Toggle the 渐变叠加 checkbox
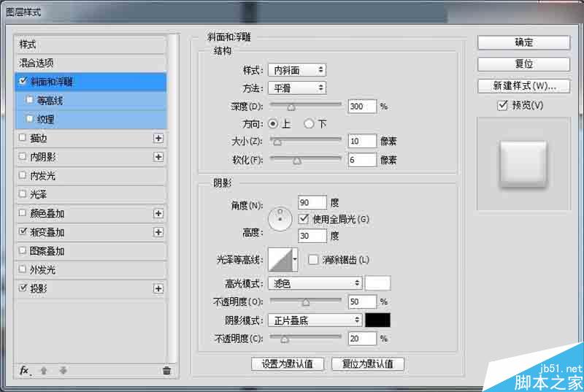Image resolution: width=584 pixels, height=392 pixels. pos(23,231)
